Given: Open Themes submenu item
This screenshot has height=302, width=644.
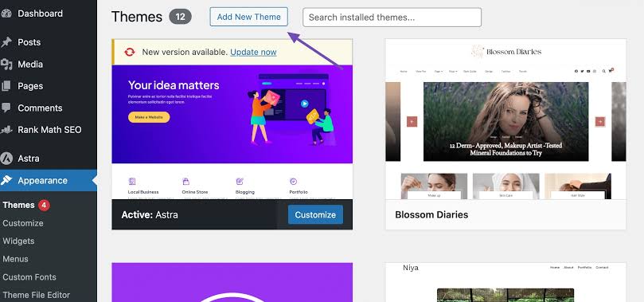Looking at the screenshot, I should point(18,205).
